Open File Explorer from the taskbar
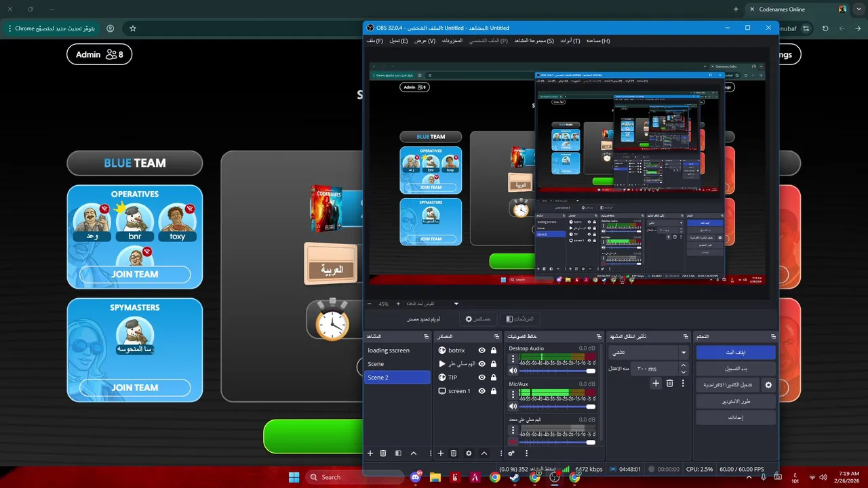Screen dimensions: 868x488 tap(435, 477)
